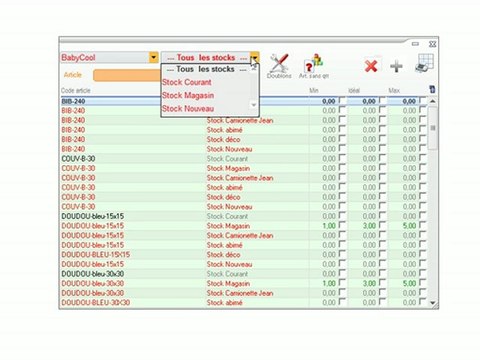
Task: Tick Min checkbox for DOUDOU-bleu-15x15 Stock Magasin
Action: pos(342,225)
